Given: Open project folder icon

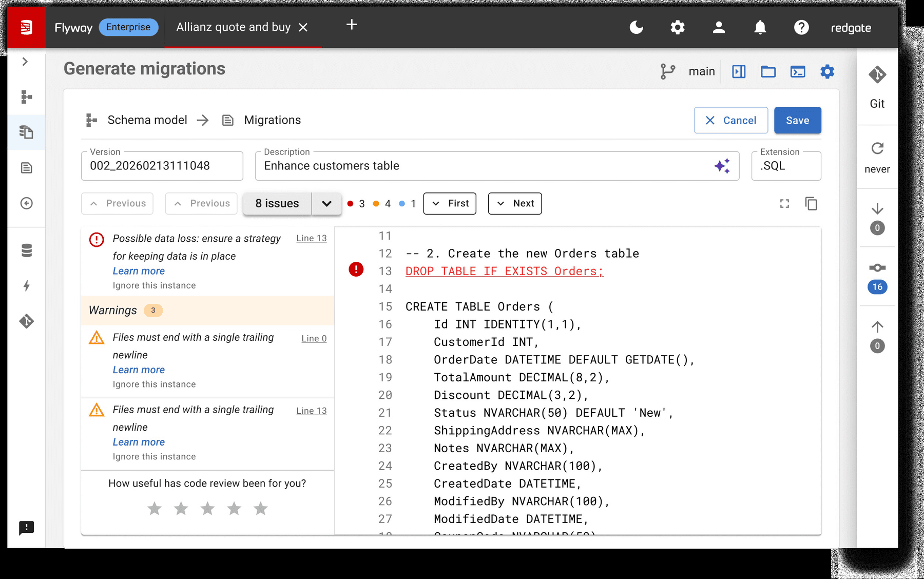Looking at the screenshot, I should pyautogui.click(x=768, y=71).
